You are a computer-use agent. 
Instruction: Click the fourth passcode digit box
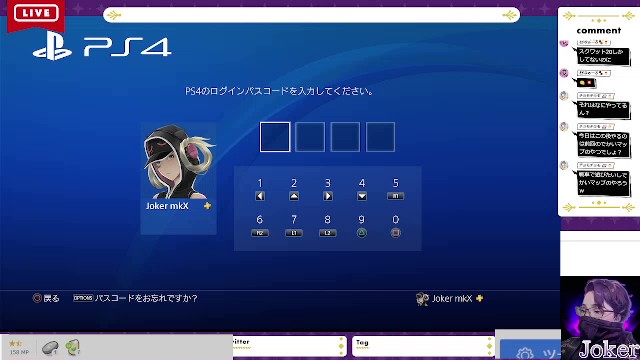[x=380, y=137]
